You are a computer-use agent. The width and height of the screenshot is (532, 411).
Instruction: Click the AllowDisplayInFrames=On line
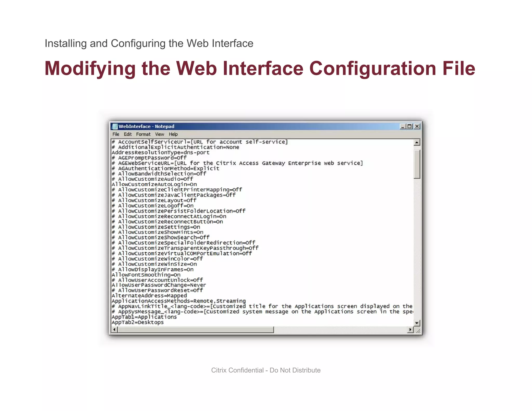[152, 269]
